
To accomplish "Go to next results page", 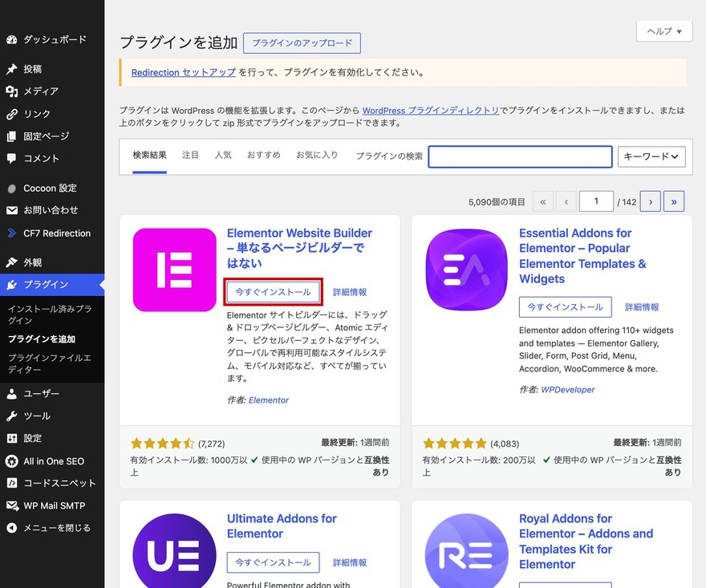I will pos(650,201).
